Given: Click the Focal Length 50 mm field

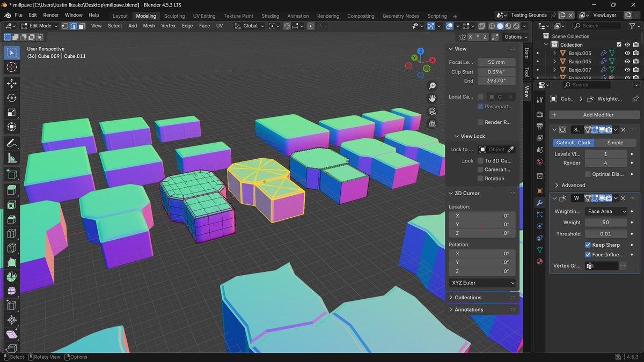Looking at the screenshot, I should point(496,62).
